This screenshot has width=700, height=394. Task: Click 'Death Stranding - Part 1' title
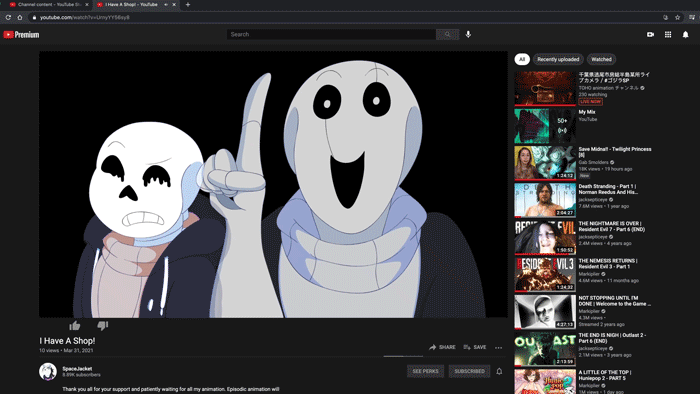(608, 189)
